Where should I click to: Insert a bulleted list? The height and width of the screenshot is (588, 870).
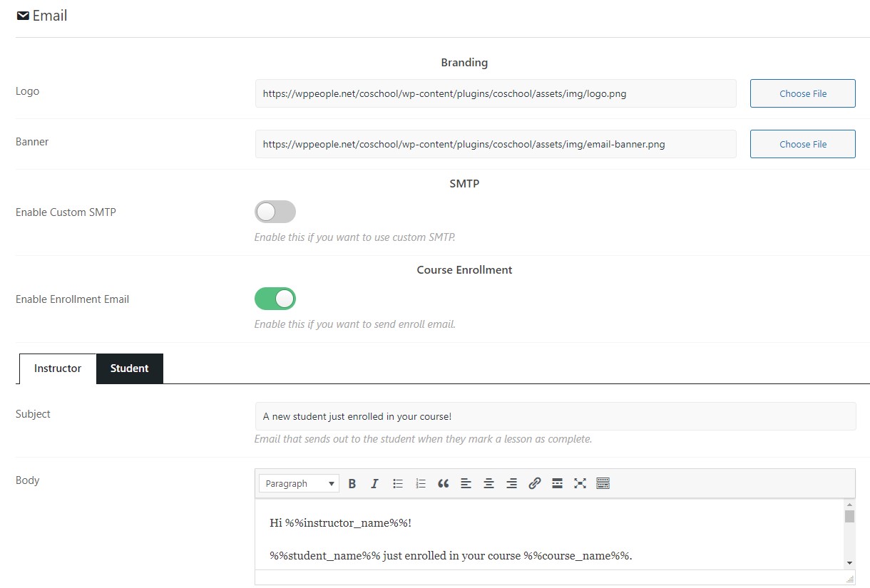pos(398,484)
